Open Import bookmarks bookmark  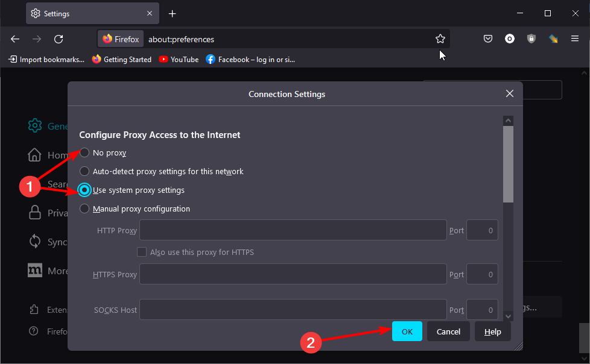click(46, 60)
